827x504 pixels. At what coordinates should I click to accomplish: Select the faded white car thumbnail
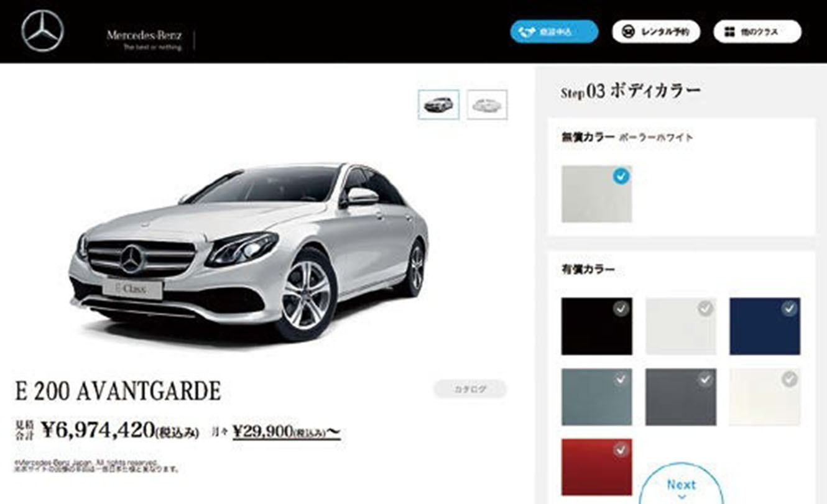click(x=487, y=104)
